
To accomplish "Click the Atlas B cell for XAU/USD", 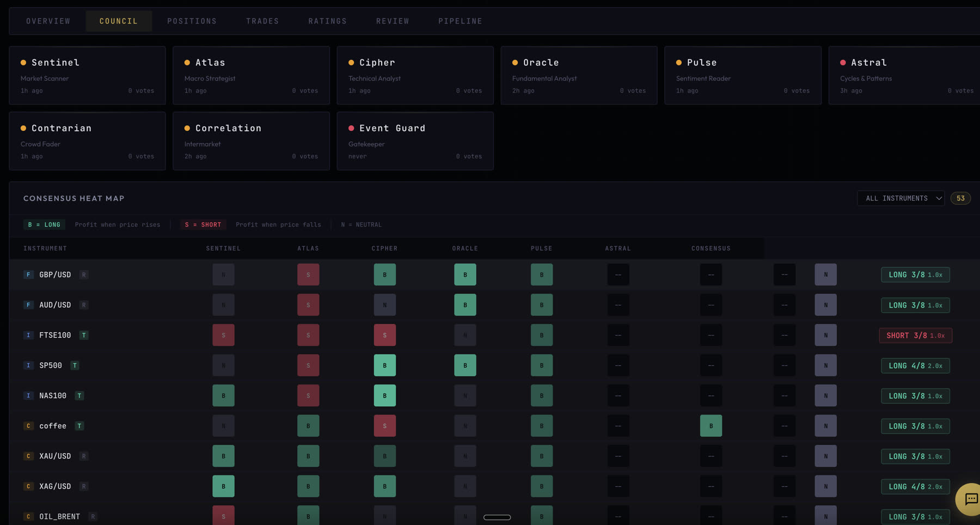I will (x=308, y=456).
